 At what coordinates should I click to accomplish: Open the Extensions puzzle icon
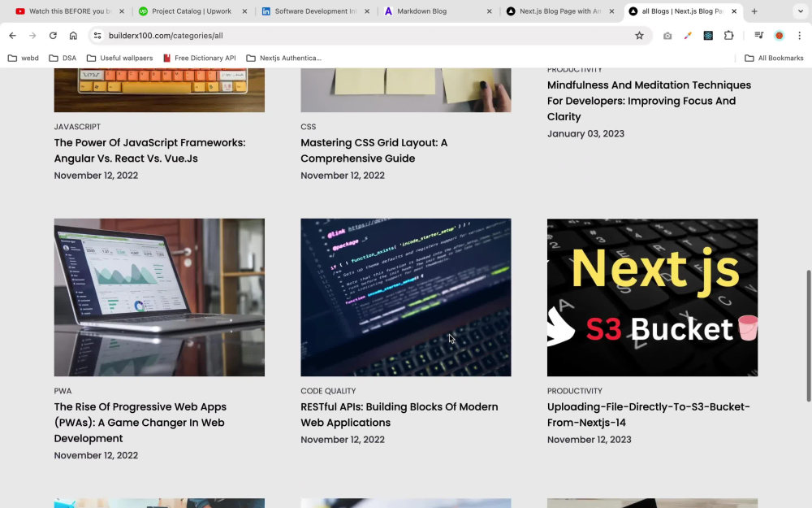pos(728,35)
